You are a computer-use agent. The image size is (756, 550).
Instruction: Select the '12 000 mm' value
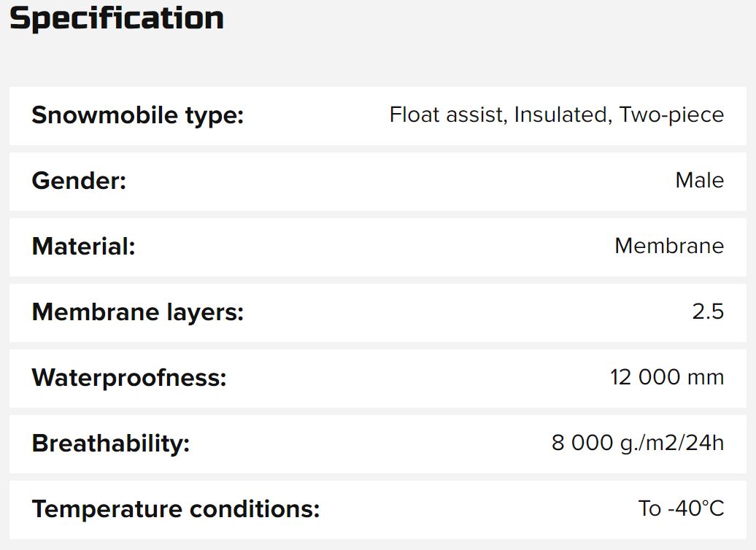pyautogui.click(x=667, y=378)
